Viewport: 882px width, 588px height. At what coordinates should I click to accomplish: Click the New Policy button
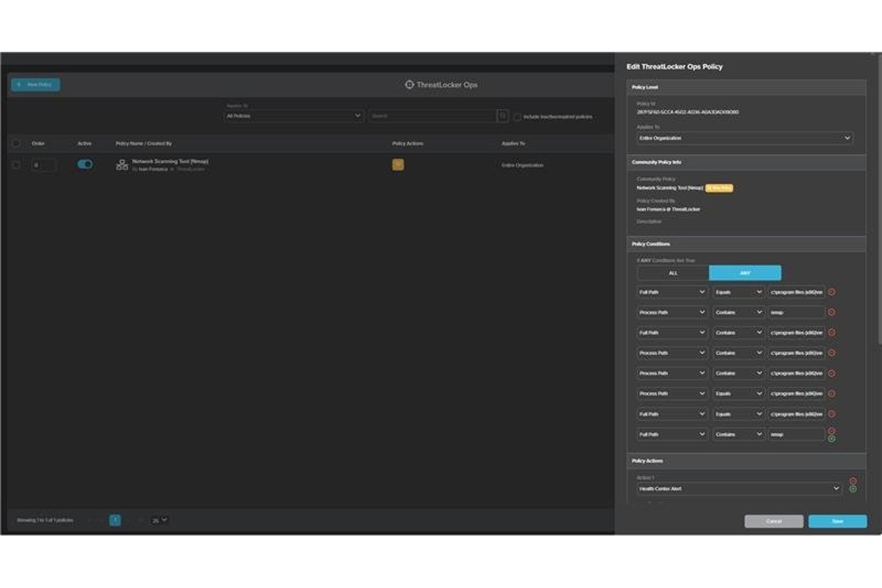coord(35,85)
